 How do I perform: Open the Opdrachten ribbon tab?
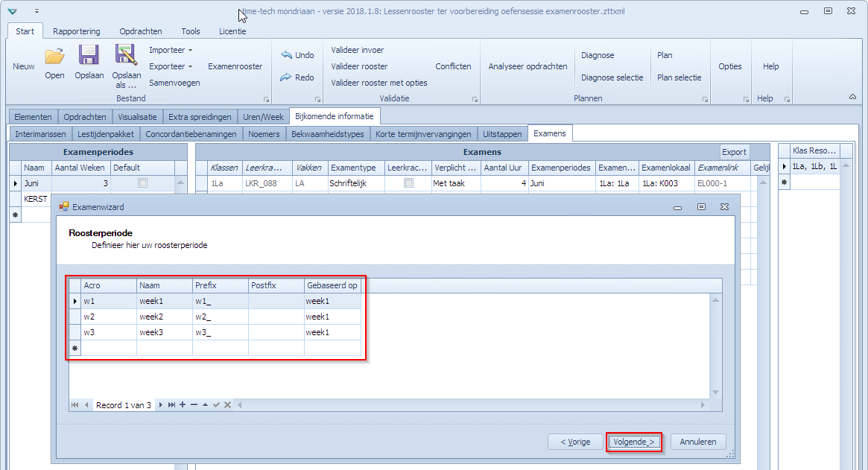[141, 31]
